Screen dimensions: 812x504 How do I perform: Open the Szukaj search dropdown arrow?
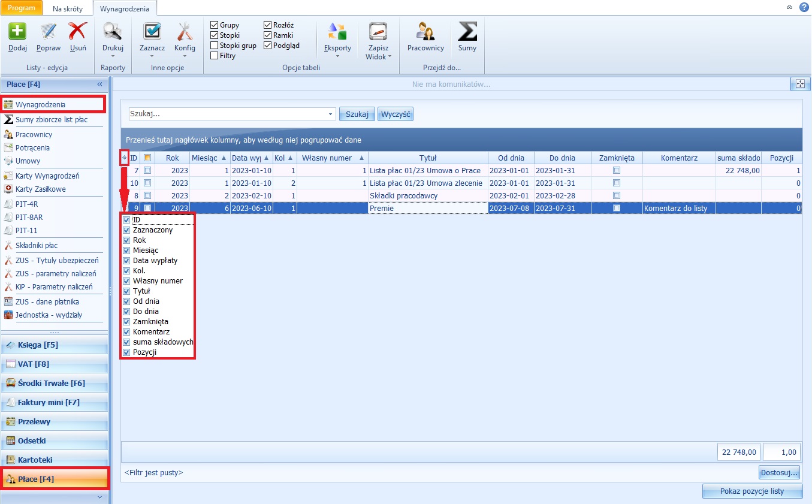(x=331, y=114)
